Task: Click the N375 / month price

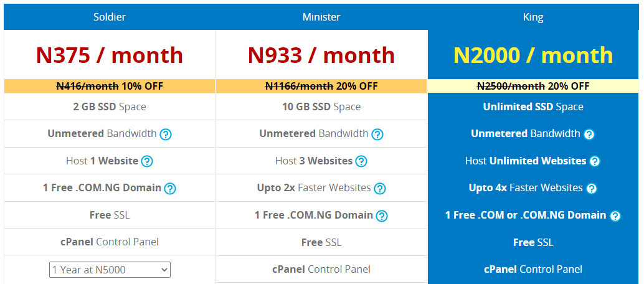Action: [x=110, y=55]
